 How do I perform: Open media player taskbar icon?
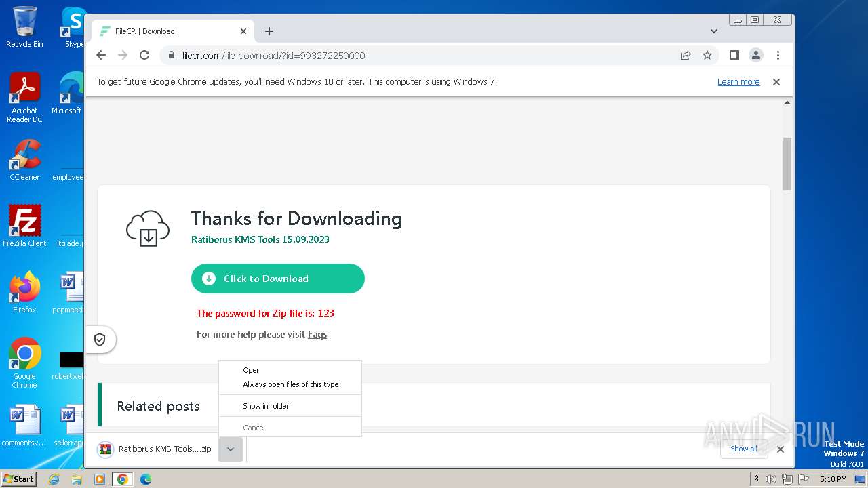(100, 479)
